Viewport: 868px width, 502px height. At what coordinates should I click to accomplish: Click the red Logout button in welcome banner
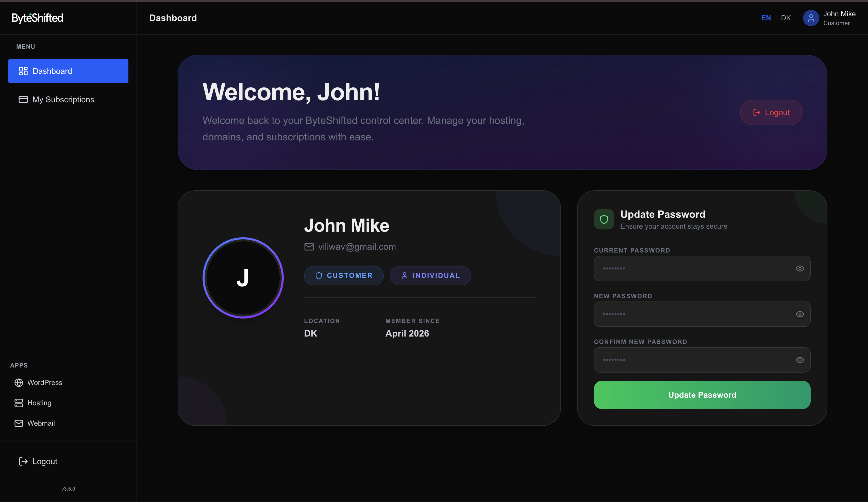(x=771, y=112)
